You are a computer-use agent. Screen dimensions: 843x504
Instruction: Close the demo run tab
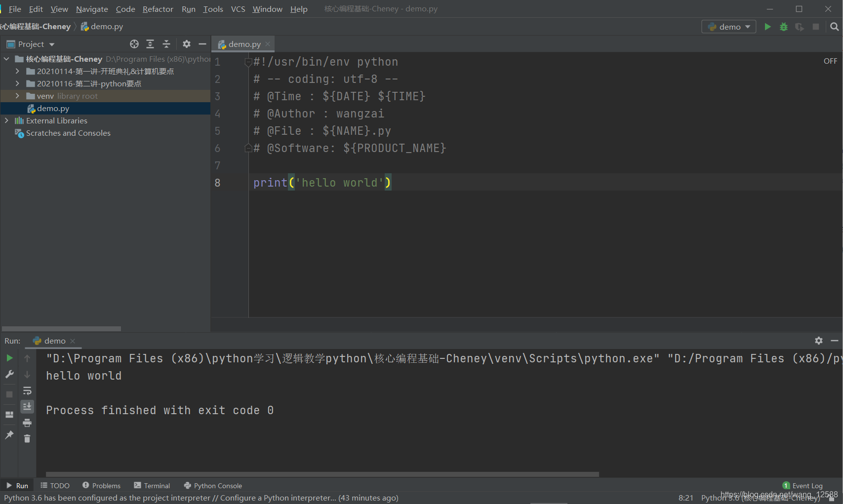click(x=73, y=341)
